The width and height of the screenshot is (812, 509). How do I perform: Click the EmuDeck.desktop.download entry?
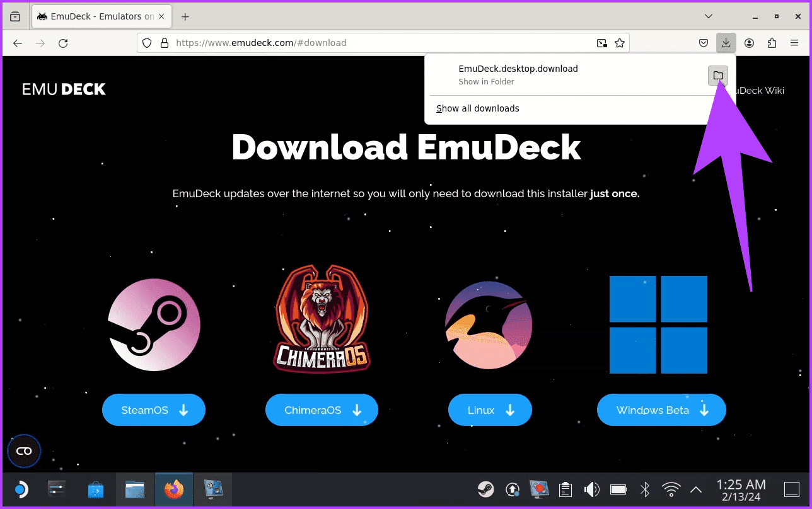tap(566, 75)
